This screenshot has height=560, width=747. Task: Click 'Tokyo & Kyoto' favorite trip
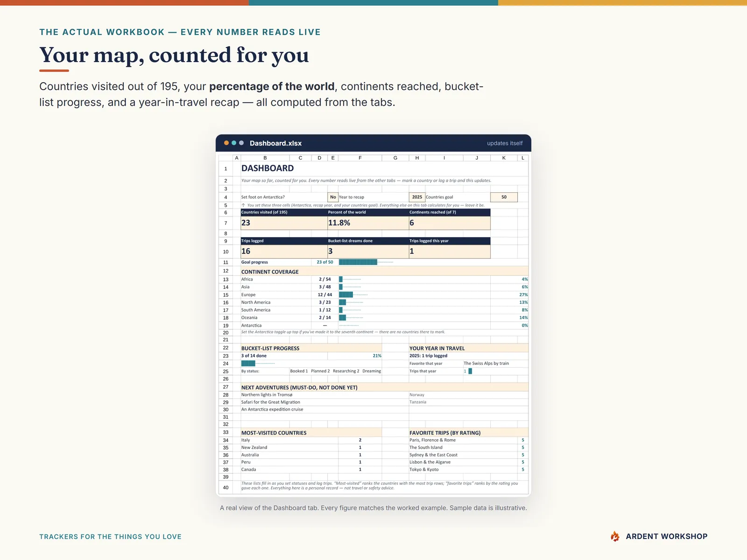click(424, 469)
